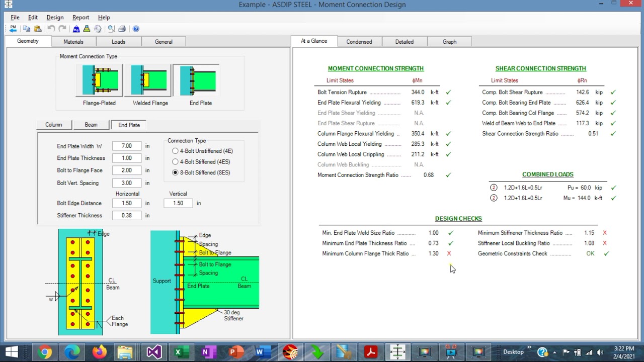Choose 4-Bolt Stiffened (4ES) option
The height and width of the screenshot is (362, 644).
201,162
